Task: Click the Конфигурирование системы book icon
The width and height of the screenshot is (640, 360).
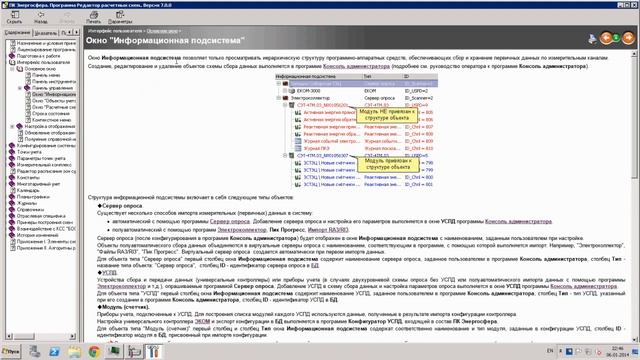Action: pos(12,145)
